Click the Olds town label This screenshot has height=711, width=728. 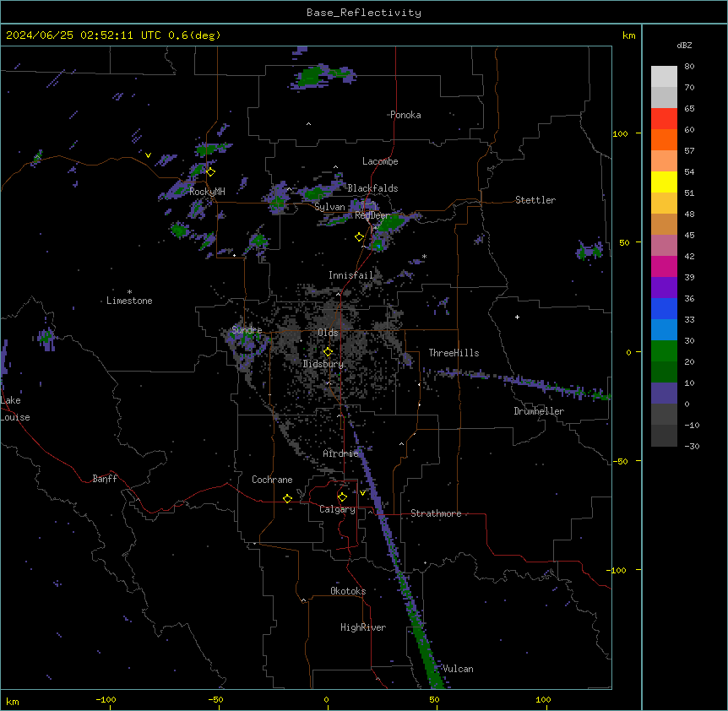click(x=328, y=333)
